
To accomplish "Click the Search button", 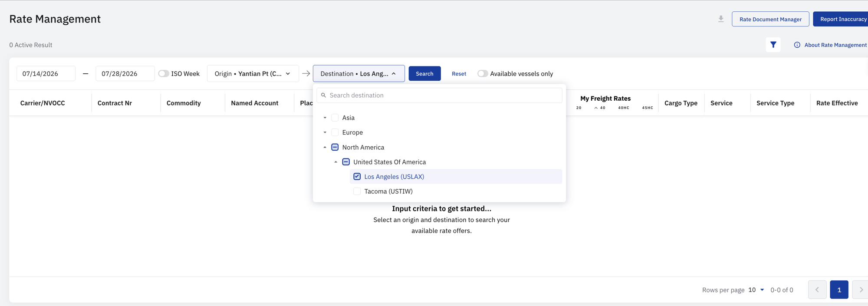I will (x=424, y=74).
